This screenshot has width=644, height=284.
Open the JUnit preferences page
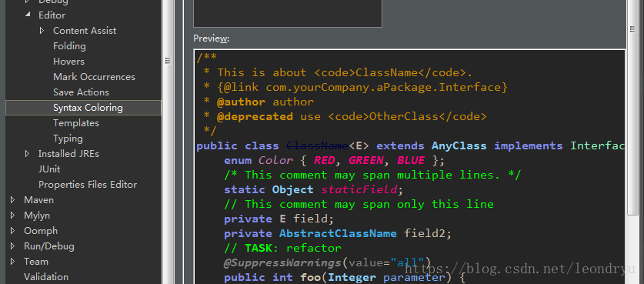tap(49, 169)
